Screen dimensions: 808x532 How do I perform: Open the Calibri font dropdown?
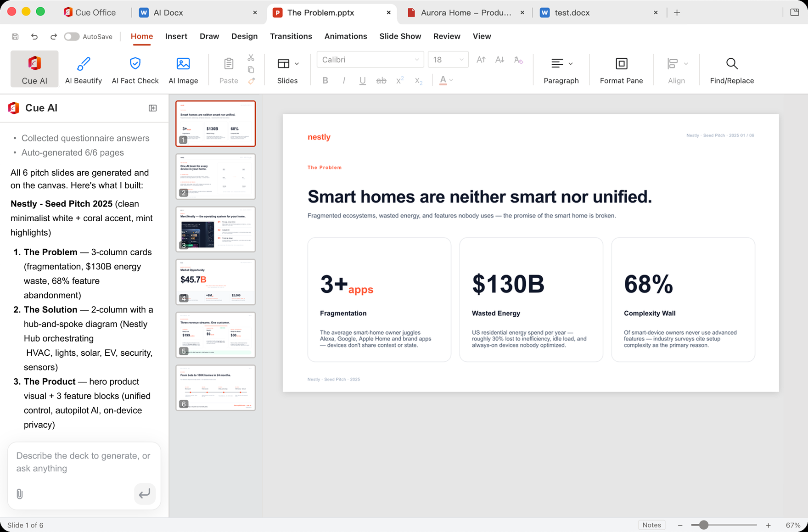370,60
